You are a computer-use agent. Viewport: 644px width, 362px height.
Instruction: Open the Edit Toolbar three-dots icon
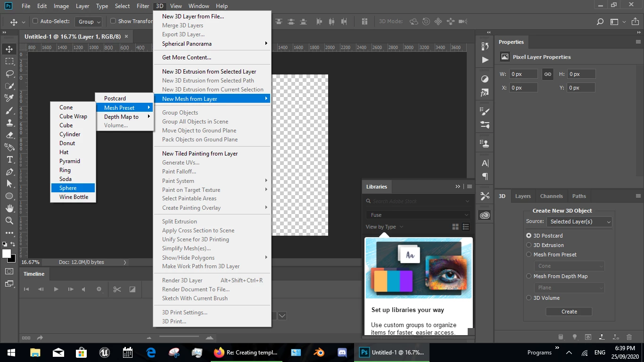coord(9,233)
